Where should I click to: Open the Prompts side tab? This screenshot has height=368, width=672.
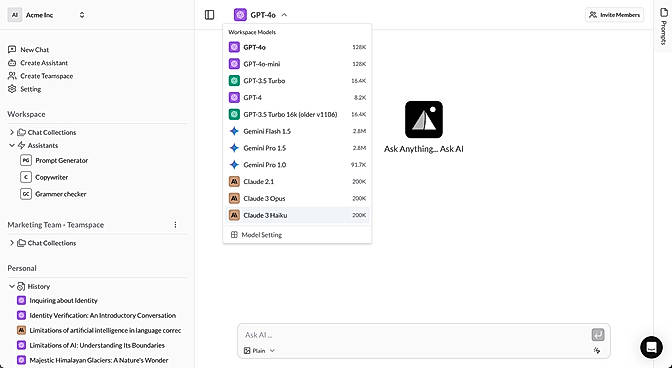tap(663, 26)
